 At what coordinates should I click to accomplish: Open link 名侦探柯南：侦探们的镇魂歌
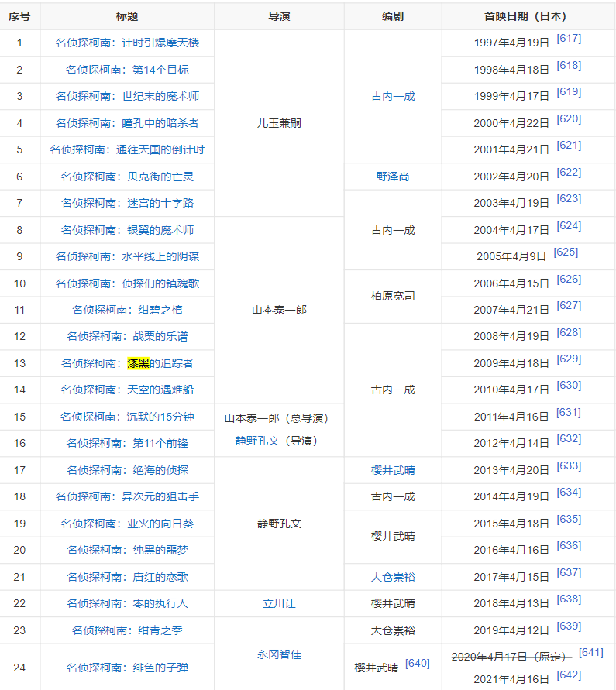[127, 283]
